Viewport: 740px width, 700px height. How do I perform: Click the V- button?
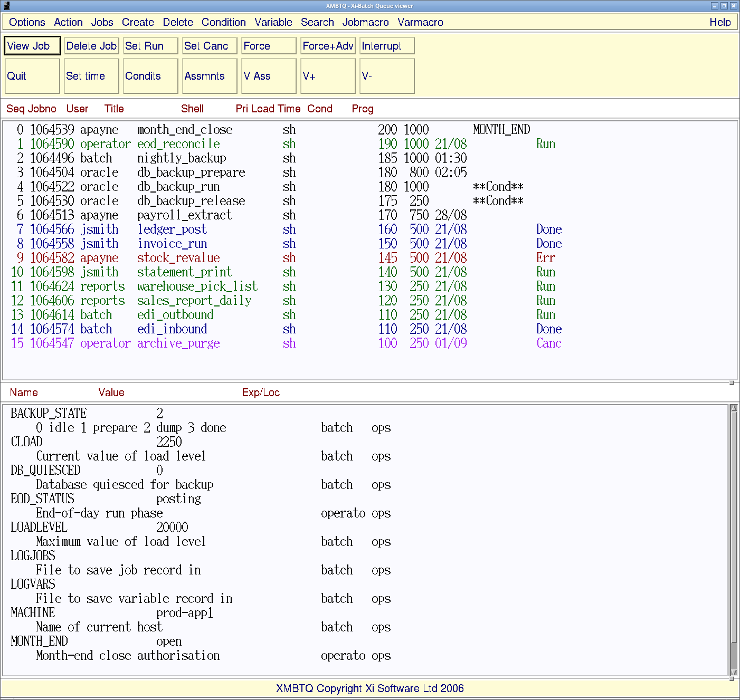(387, 76)
